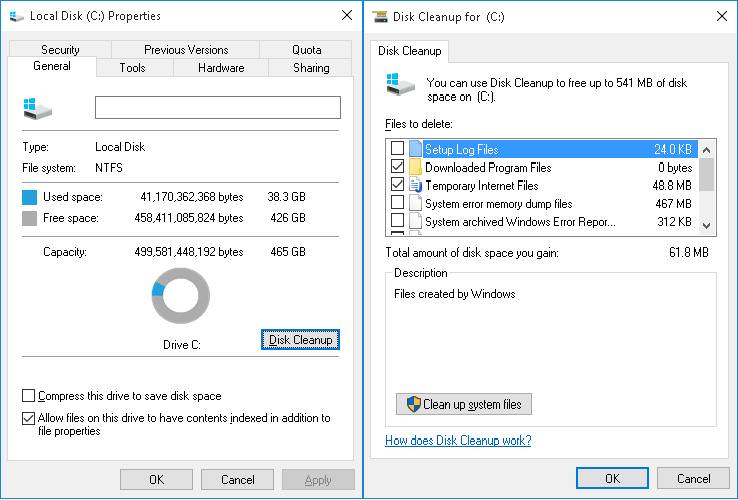738x500 pixels.
Task: Check System error memory dump files checkbox
Action: [398, 202]
